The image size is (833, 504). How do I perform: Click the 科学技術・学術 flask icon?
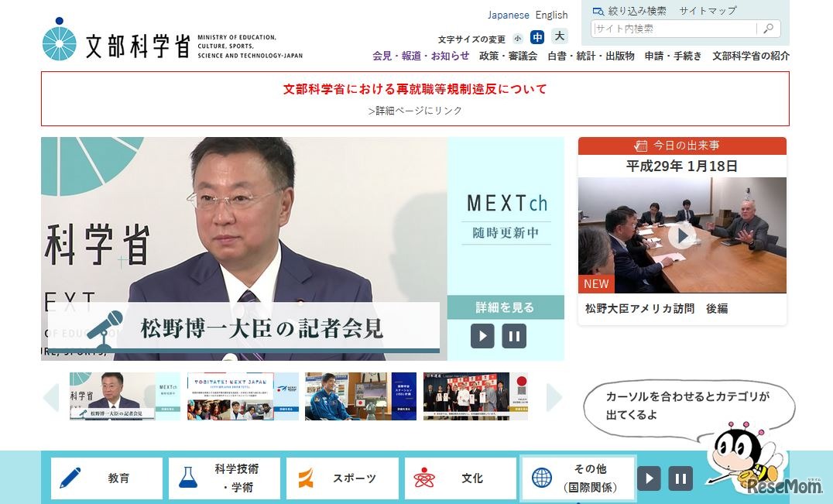pos(188,478)
